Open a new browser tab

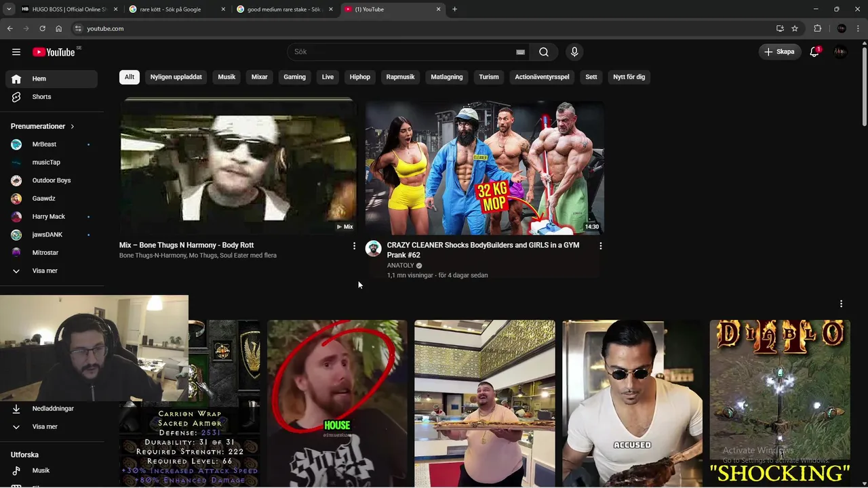point(454,9)
